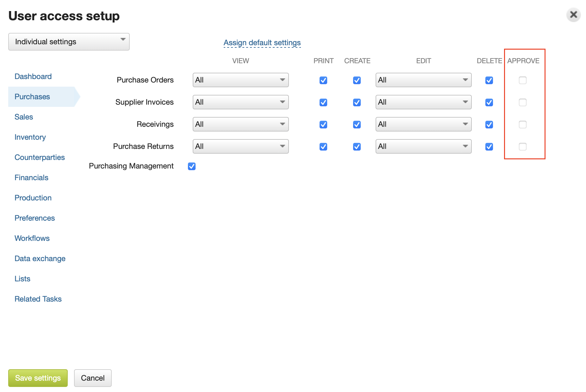The width and height of the screenshot is (586, 392).
Task: Open Purchase Orders EDIT dropdown
Action: [423, 80]
